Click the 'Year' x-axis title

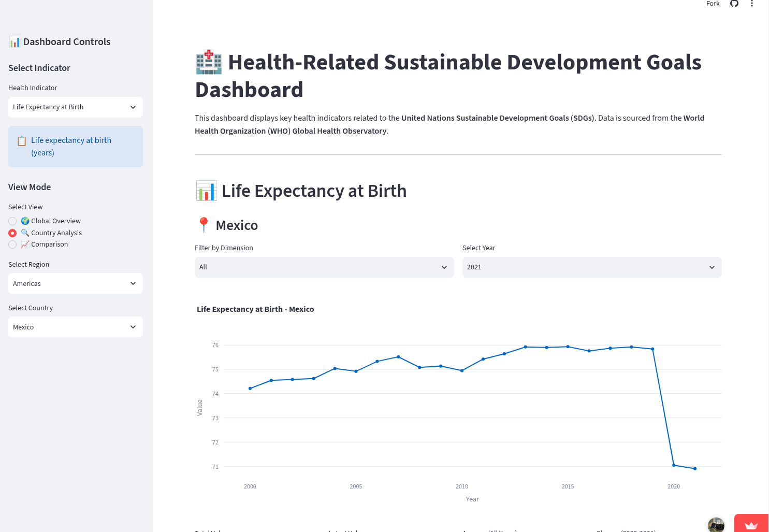pyautogui.click(x=472, y=499)
